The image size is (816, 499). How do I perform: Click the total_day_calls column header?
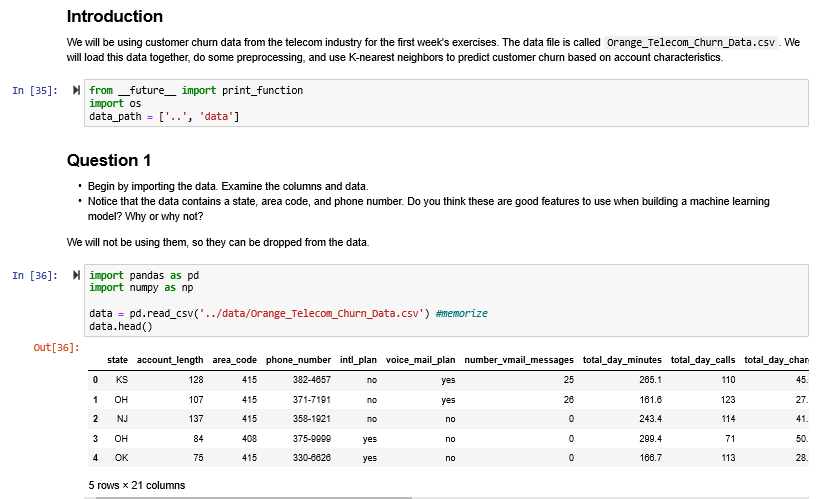(703, 360)
